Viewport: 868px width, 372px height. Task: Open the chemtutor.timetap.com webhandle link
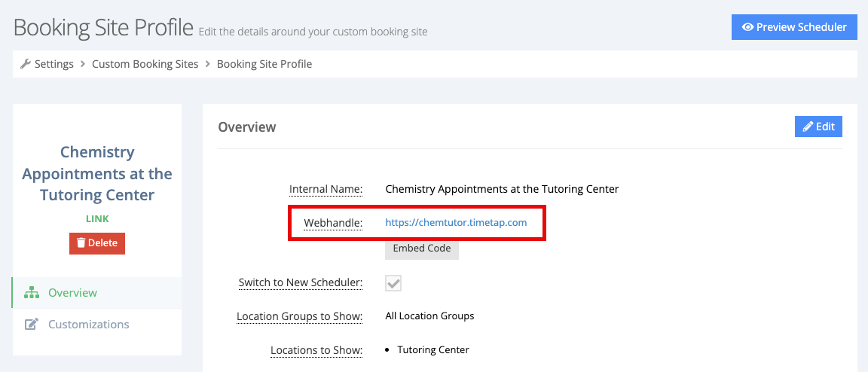click(x=456, y=223)
